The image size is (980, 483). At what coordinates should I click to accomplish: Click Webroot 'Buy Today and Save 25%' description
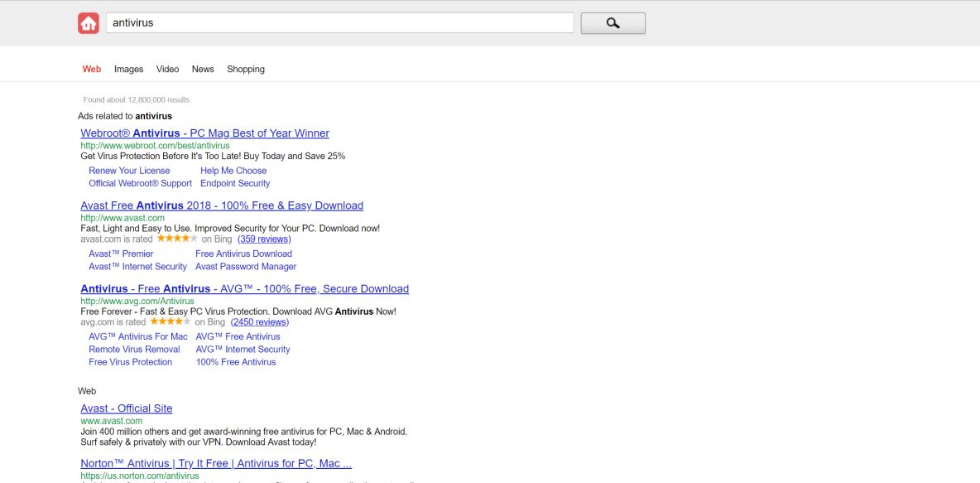(213, 156)
